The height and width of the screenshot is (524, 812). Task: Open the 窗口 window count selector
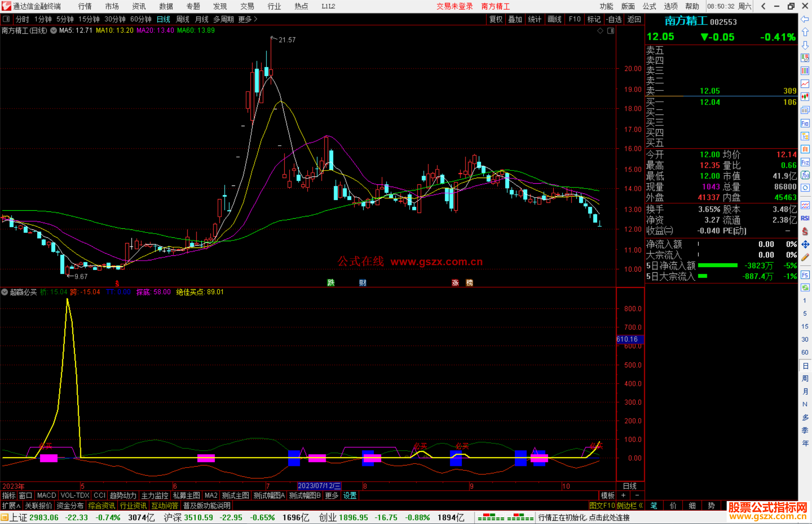click(x=26, y=495)
